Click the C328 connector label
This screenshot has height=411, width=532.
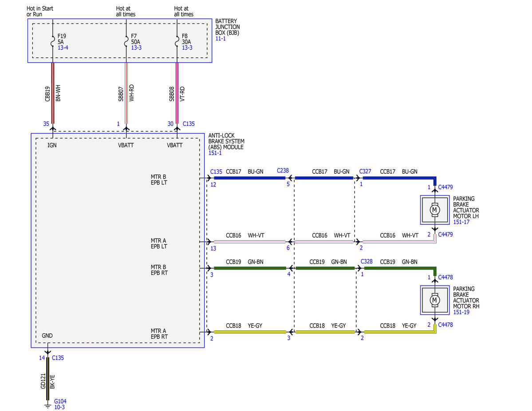tap(366, 262)
